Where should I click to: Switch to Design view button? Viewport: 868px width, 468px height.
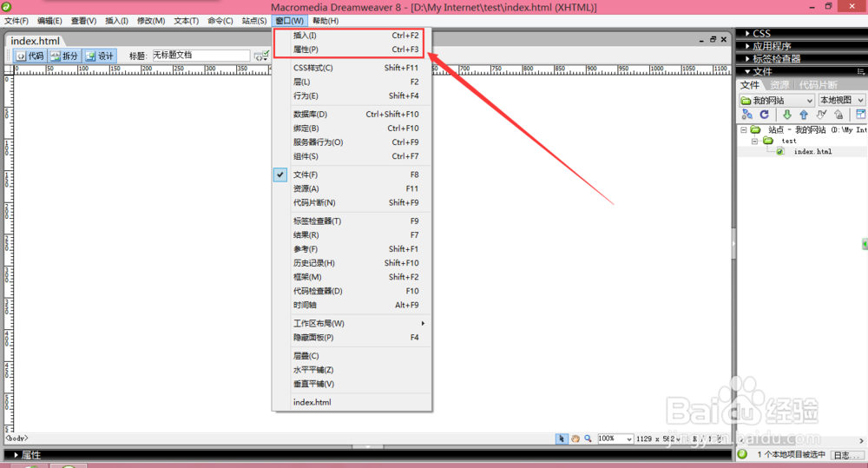pyautogui.click(x=100, y=56)
